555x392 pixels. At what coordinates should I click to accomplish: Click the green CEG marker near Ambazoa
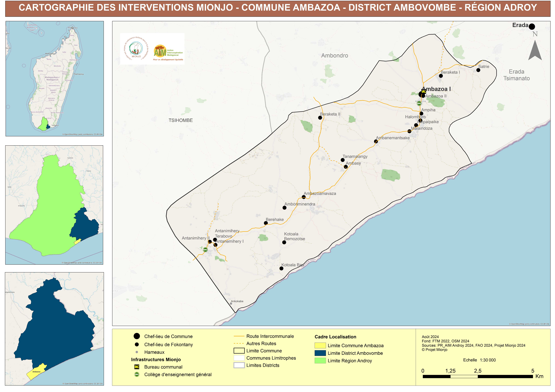(x=419, y=103)
